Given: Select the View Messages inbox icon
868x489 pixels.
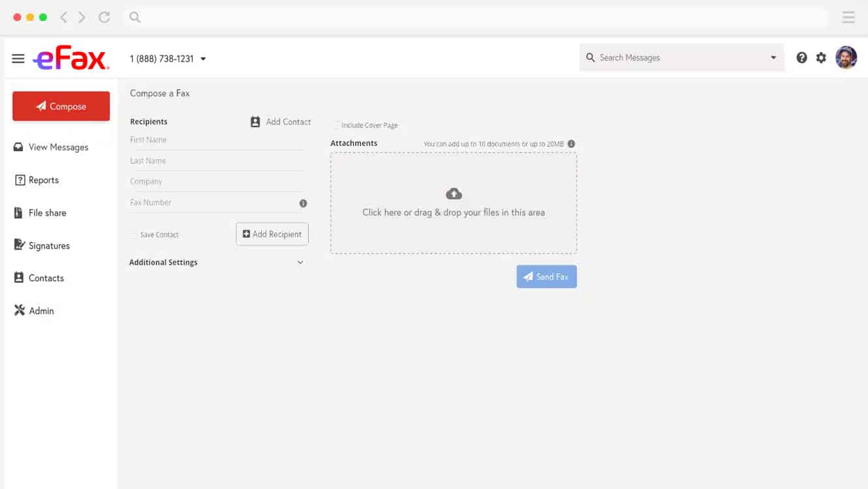Looking at the screenshot, I should 18,147.
